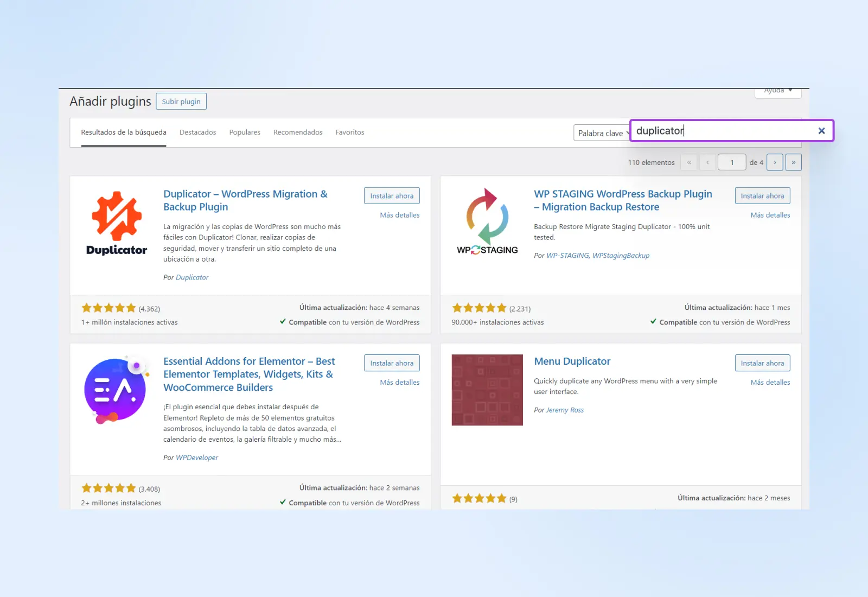Switch to the Destacados tab
This screenshot has width=868, height=597.
click(197, 132)
